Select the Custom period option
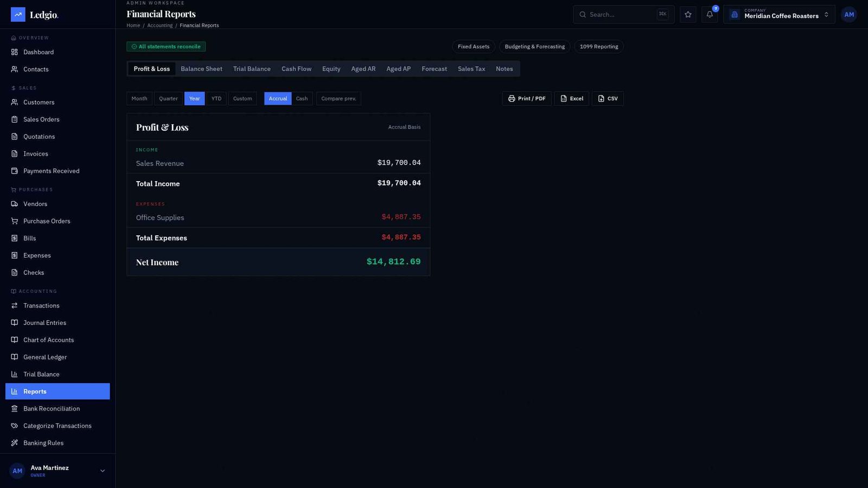 pyautogui.click(x=242, y=99)
